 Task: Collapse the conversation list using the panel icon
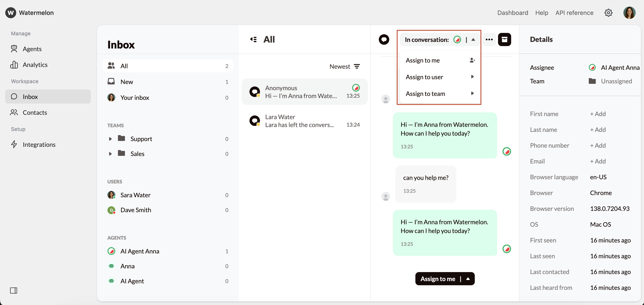[x=253, y=39]
